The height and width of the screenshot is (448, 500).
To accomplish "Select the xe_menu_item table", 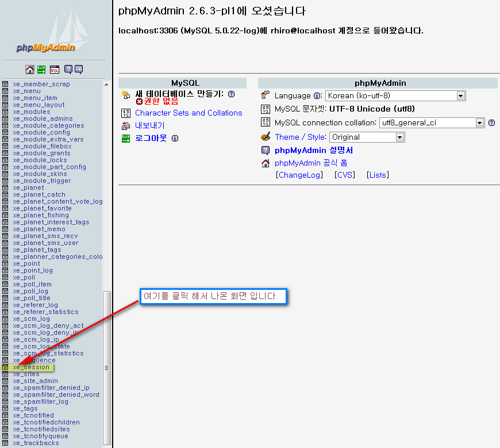I will point(35,98).
